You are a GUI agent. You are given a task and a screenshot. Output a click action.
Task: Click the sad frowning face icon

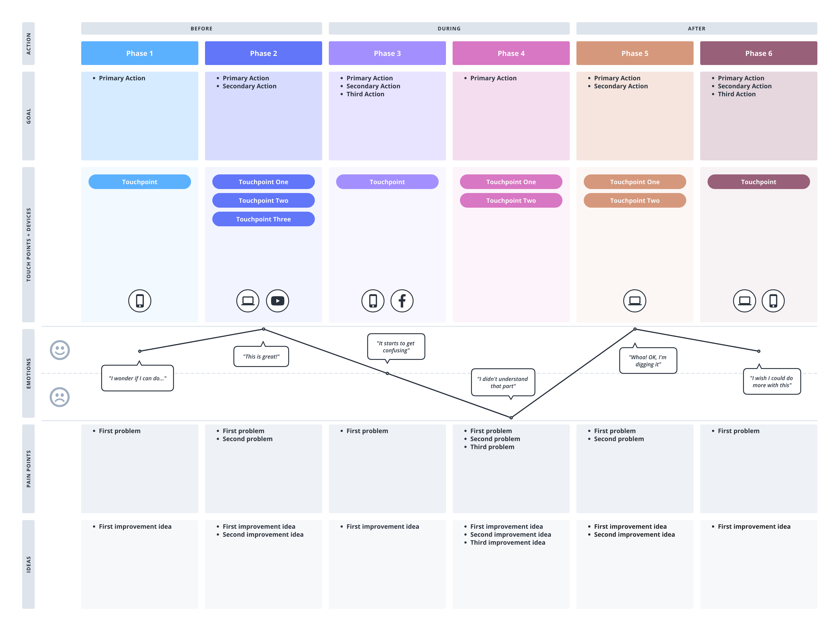point(60,397)
